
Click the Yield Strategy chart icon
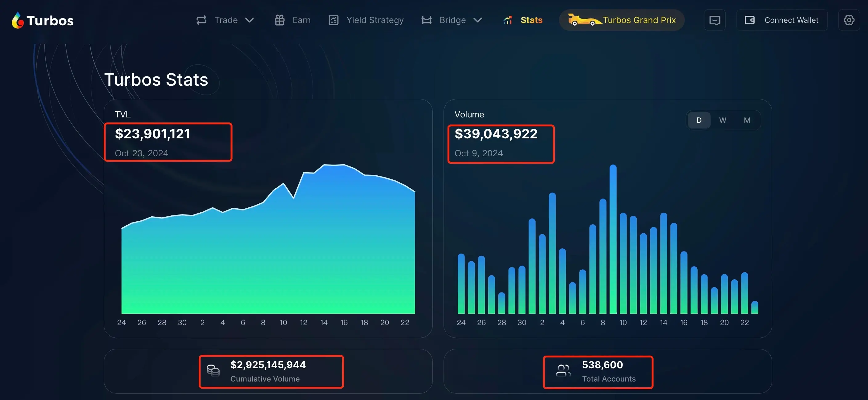[334, 20]
